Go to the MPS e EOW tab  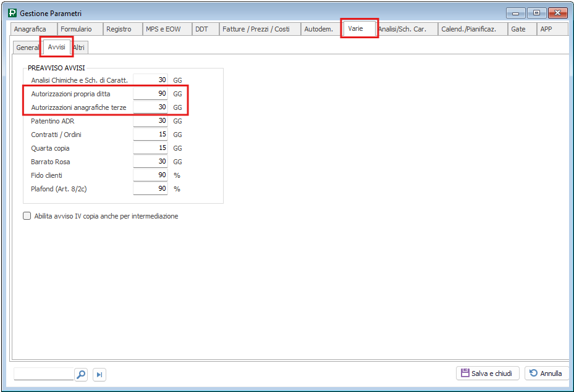pos(163,29)
